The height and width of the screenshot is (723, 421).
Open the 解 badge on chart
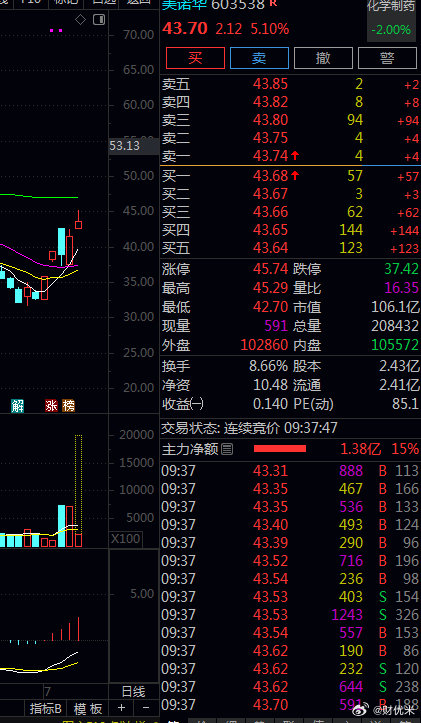pyautogui.click(x=18, y=406)
